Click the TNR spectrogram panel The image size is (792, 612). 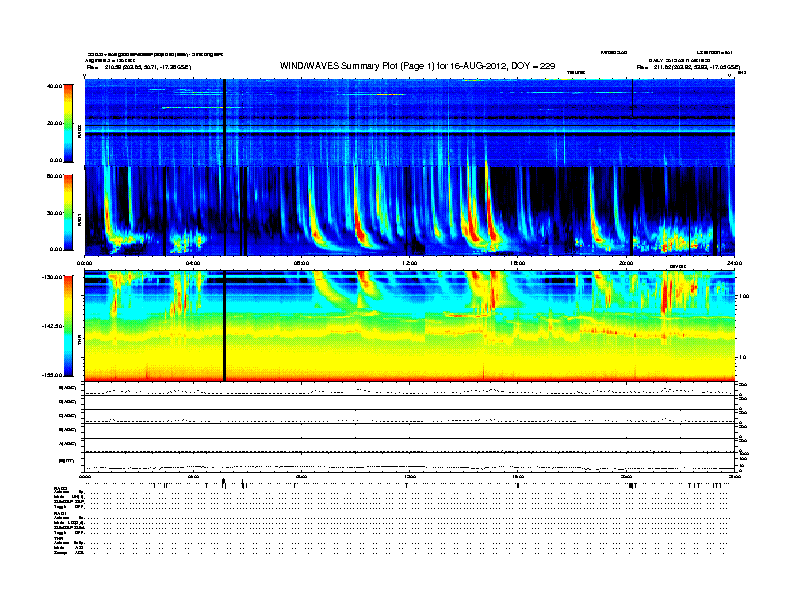point(410,326)
